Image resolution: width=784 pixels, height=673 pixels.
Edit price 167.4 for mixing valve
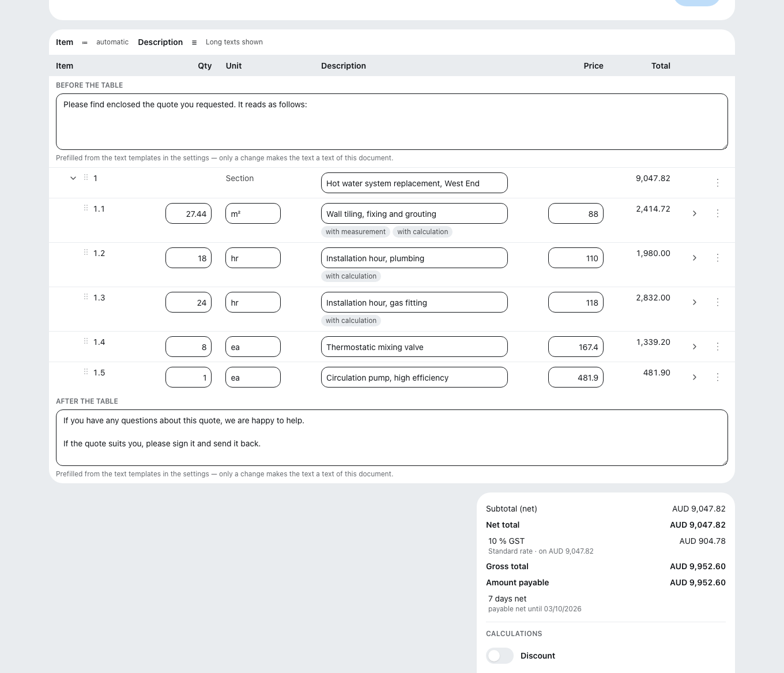click(576, 347)
